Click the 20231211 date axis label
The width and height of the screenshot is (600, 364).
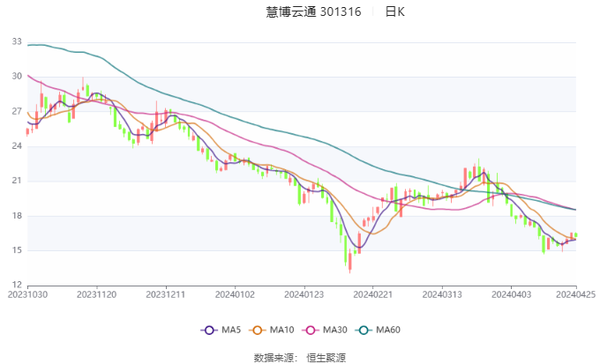point(165,293)
